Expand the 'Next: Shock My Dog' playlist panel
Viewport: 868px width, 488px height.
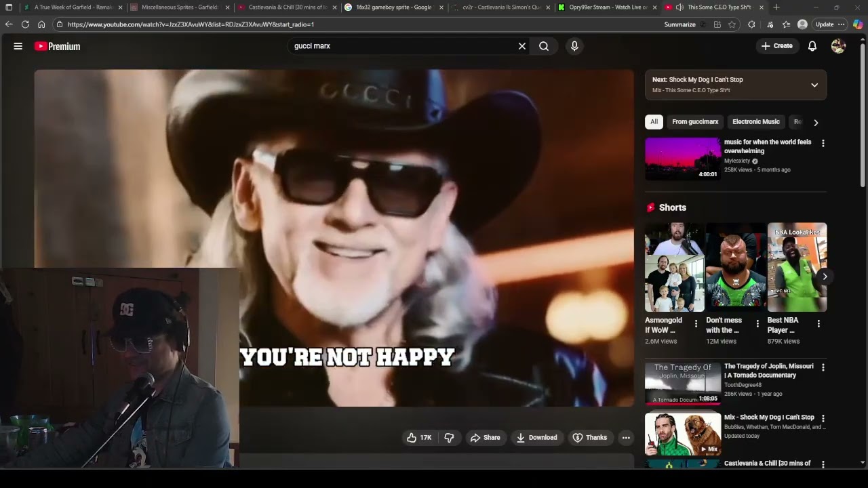[x=814, y=85]
